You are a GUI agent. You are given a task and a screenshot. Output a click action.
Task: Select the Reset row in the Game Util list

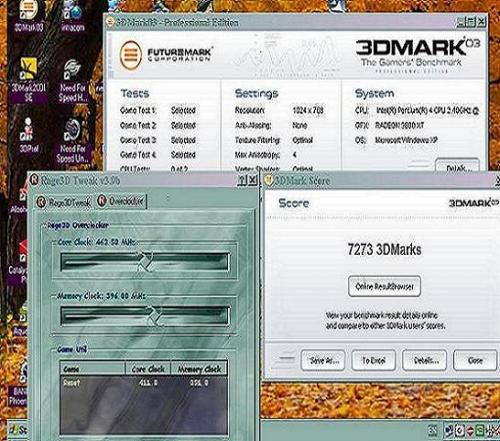[x=144, y=383]
